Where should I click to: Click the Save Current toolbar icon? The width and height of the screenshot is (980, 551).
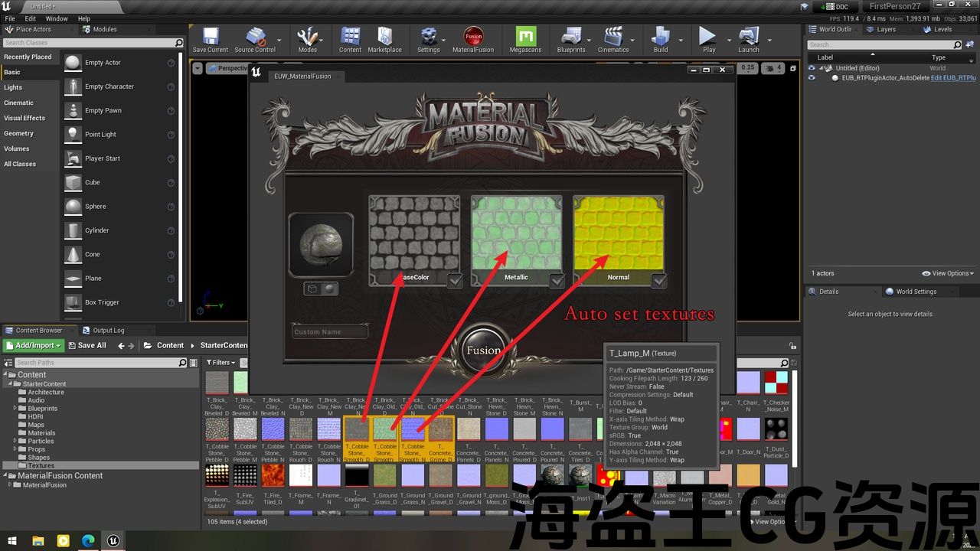click(x=210, y=37)
